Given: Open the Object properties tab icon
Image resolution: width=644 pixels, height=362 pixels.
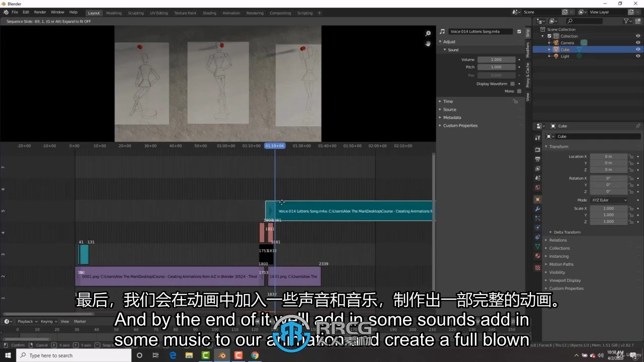Looking at the screenshot, I should pyautogui.click(x=537, y=200).
